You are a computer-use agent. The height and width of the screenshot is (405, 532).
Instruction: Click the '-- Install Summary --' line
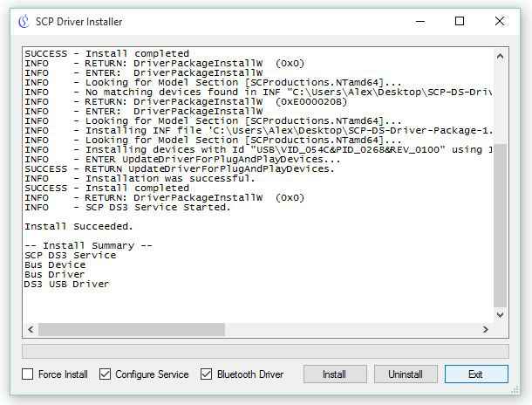(89, 245)
